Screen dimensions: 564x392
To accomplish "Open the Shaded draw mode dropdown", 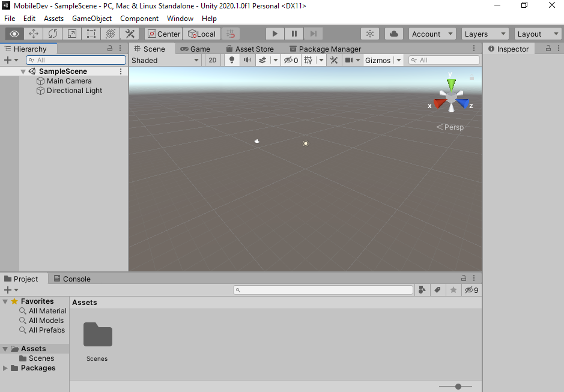I will [165, 60].
